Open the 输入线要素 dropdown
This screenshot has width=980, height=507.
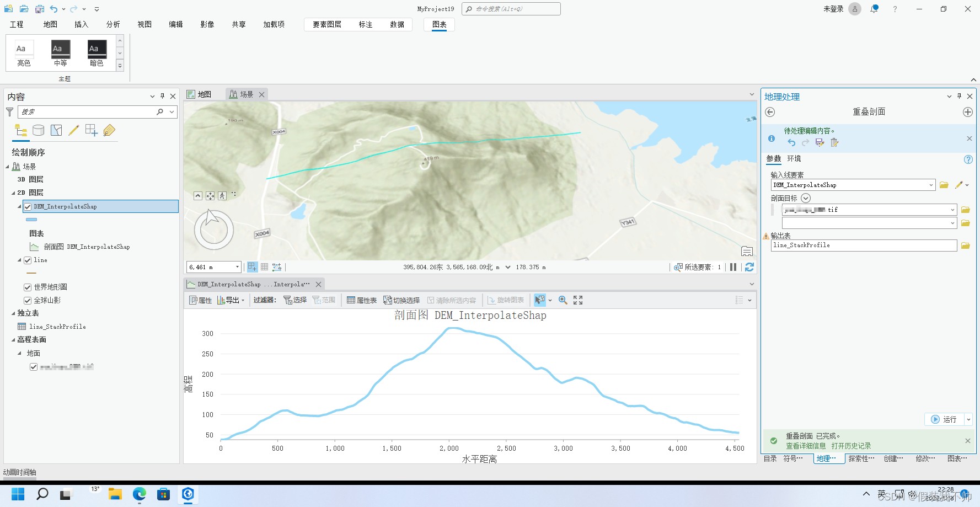click(931, 185)
